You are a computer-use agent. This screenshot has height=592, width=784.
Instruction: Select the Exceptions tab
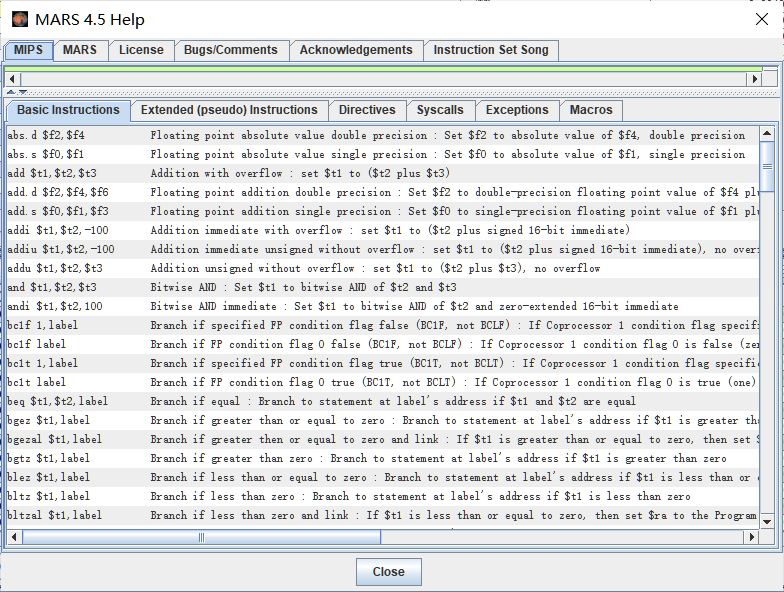point(517,110)
